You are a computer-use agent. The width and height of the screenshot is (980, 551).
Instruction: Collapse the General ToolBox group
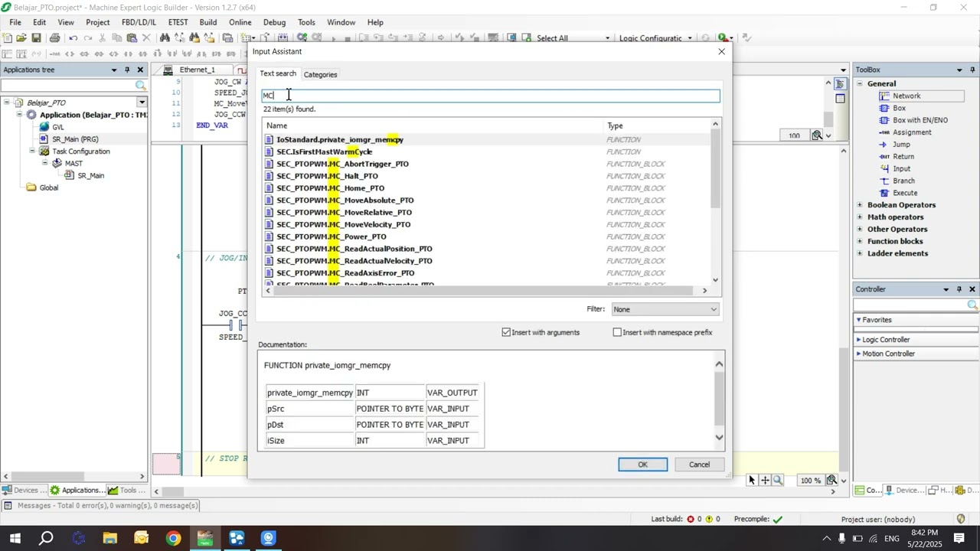click(860, 84)
